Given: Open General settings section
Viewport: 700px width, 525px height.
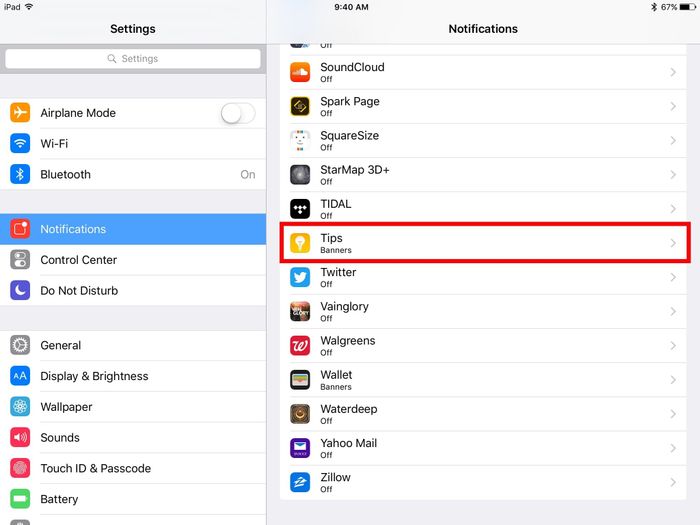Looking at the screenshot, I should click(133, 345).
